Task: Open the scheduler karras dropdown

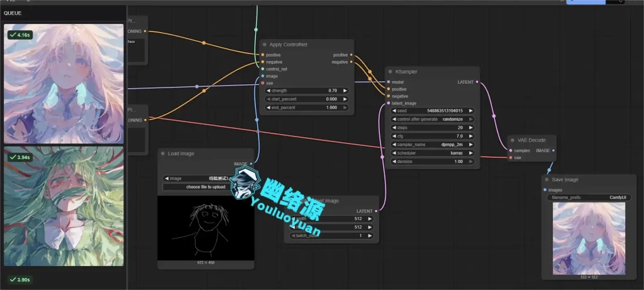Action: (x=432, y=153)
